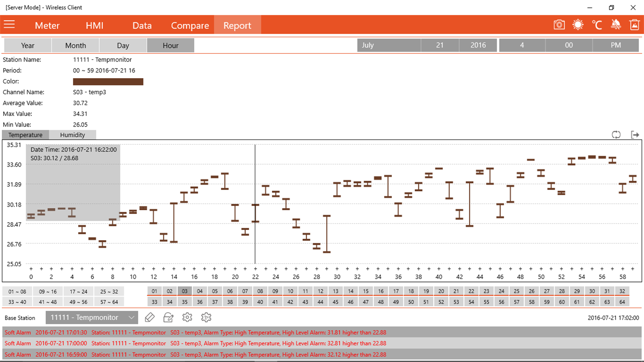Show channel group 57 ~ 64
The height and width of the screenshot is (362, 644).
[109, 302]
